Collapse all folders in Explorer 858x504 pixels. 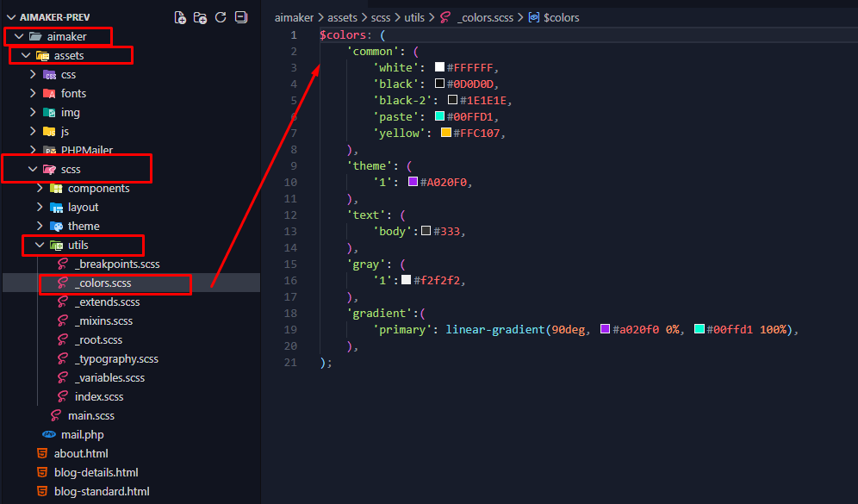(x=241, y=17)
